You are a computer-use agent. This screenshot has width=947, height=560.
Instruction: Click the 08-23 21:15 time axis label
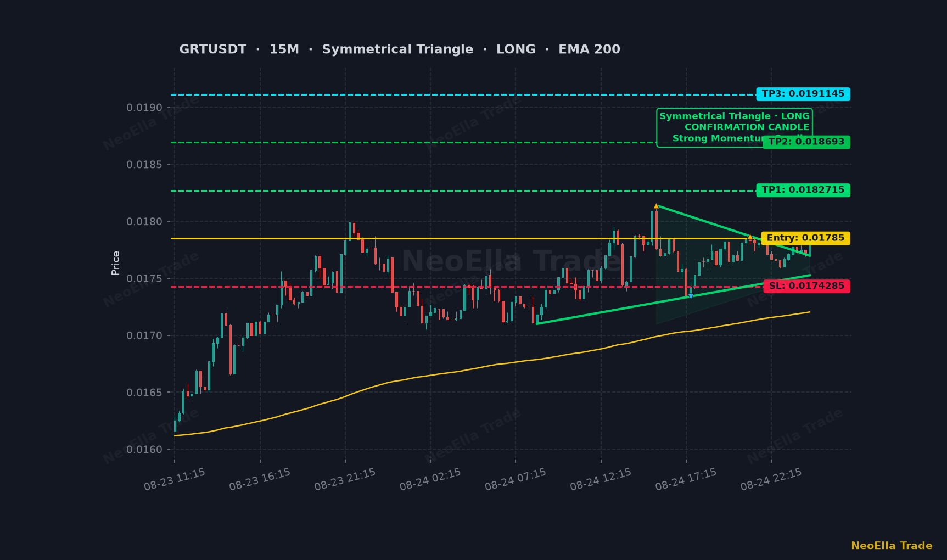pyautogui.click(x=345, y=479)
